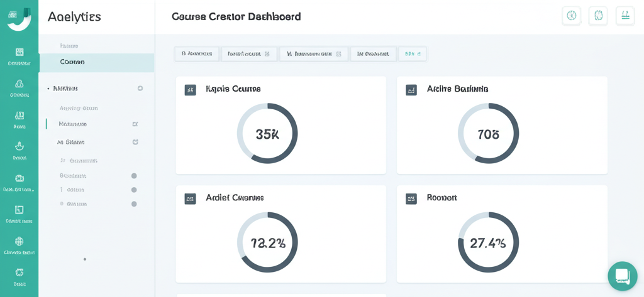Viewport: 644px width, 297px height.
Task: Click the round clock-like icon in the top header
Action: (x=571, y=16)
